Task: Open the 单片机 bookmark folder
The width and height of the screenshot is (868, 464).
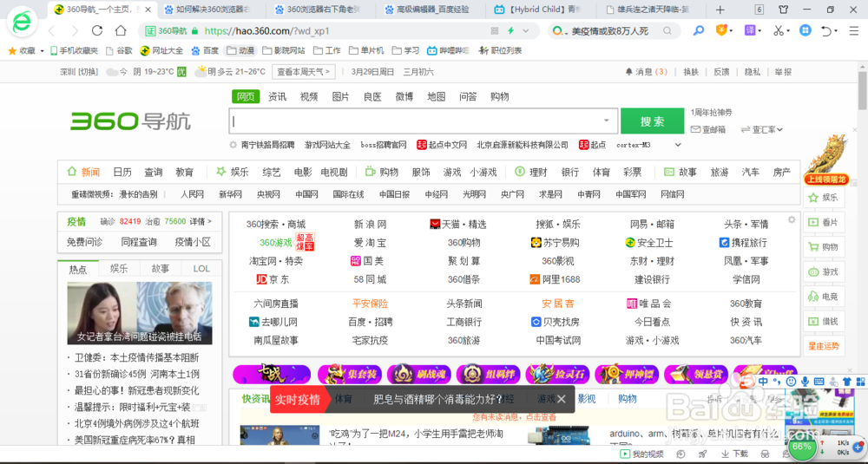Action: pos(366,51)
